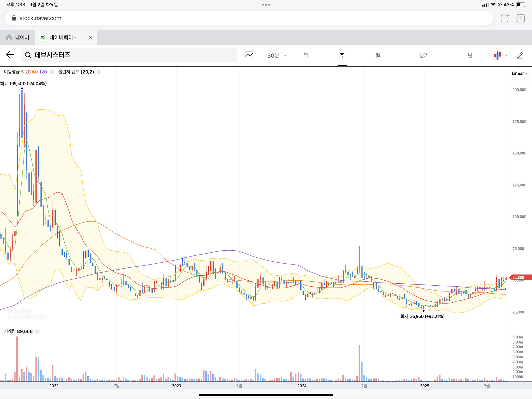The width and height of the screenshot is (532, 399).
Task: Remove the 거래량 volume indicator
Action: 37,331
